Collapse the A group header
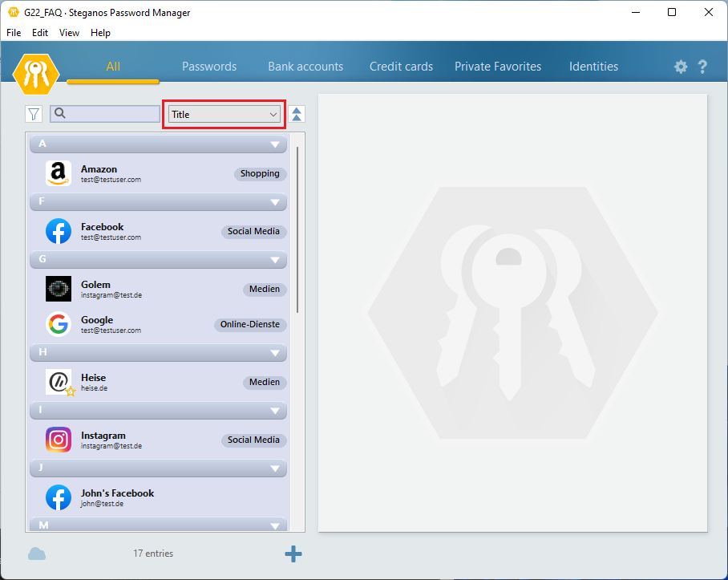 point(275,144)
